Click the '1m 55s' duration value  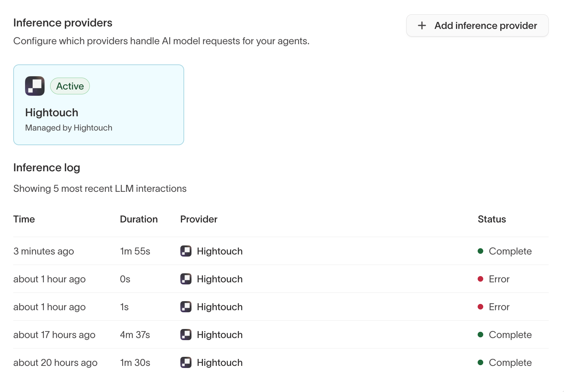coord(135,251)
